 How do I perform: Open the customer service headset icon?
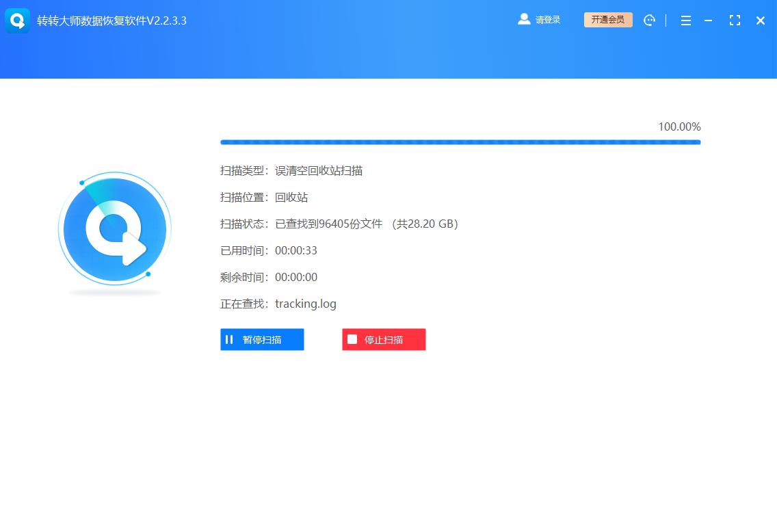tap(649, 21)
